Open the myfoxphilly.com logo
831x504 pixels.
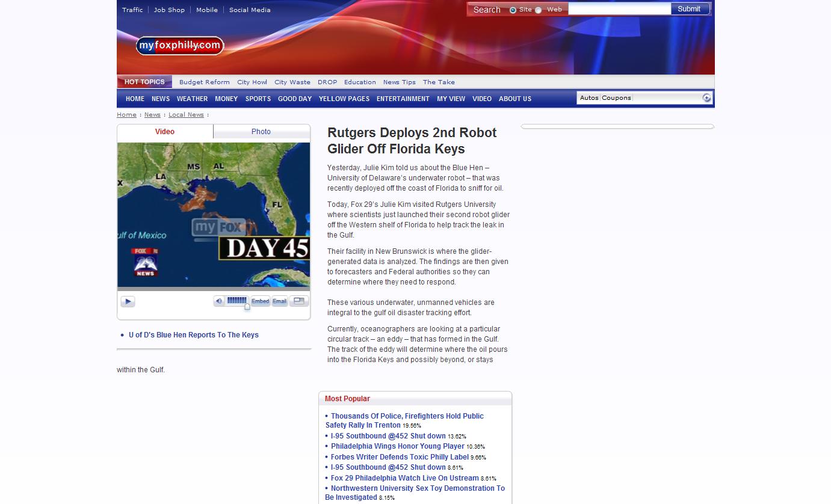tap(180, 46)
